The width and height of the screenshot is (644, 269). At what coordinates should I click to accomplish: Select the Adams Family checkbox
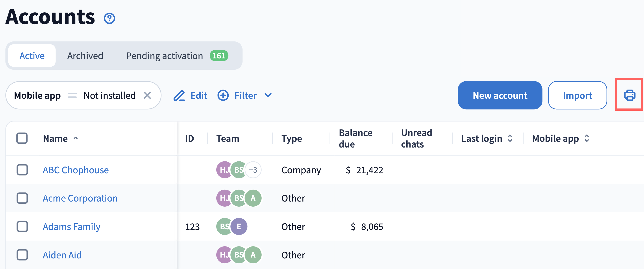pyautogui.click(x=22, y=226)
